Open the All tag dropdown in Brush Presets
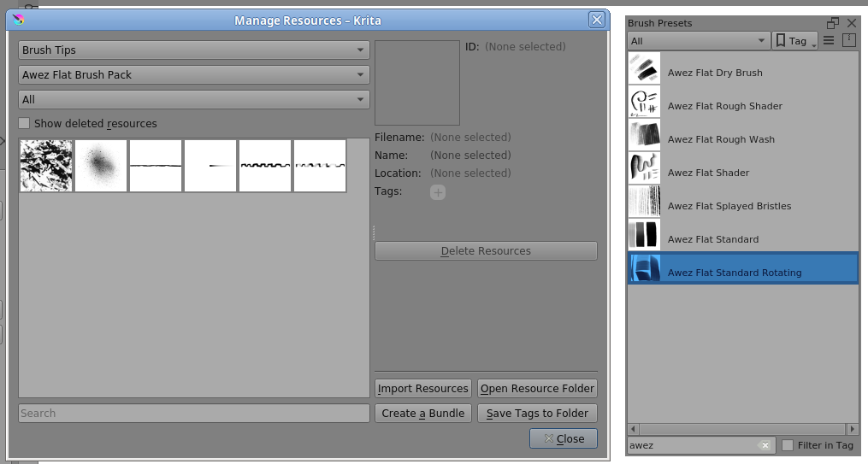 point(698,40)
